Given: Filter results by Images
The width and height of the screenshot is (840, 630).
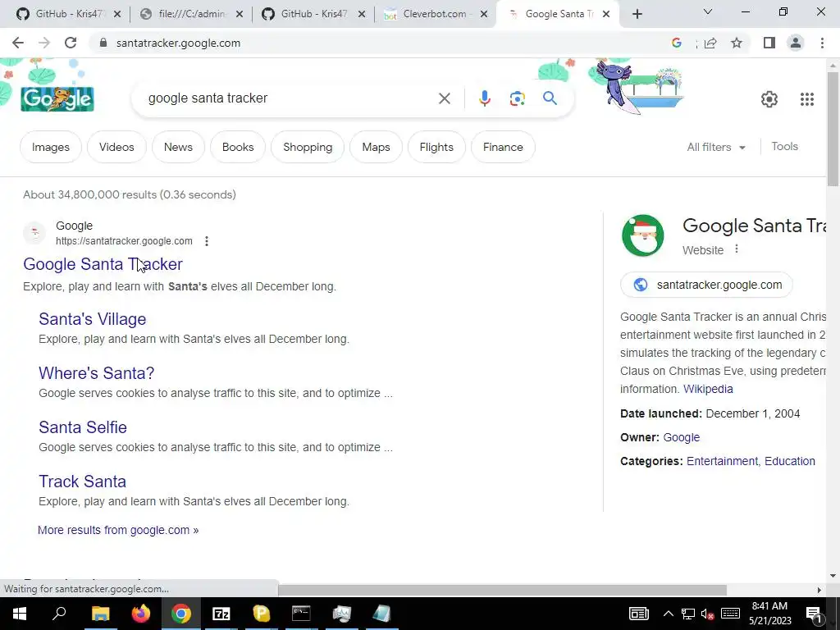Looking at the screenshot, I should coord(50,147).
